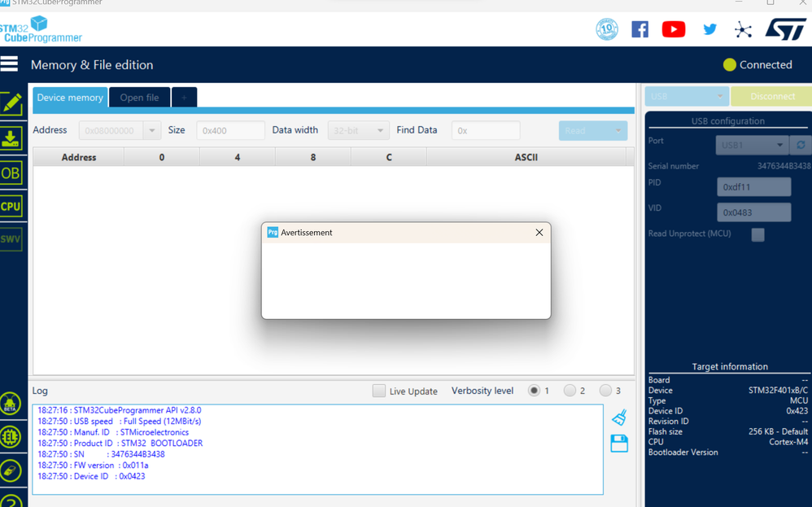Click the 4 column header
This screenshot has width=812, height=507.
coord(238,157)
